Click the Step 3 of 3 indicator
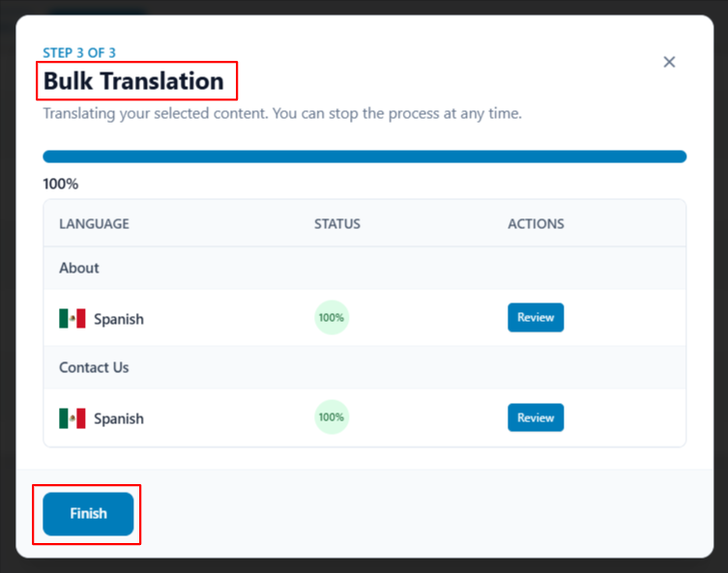Image resolution: width=728 pixels, height=573 pixels. pyautogui.click(x=79, y=52)
